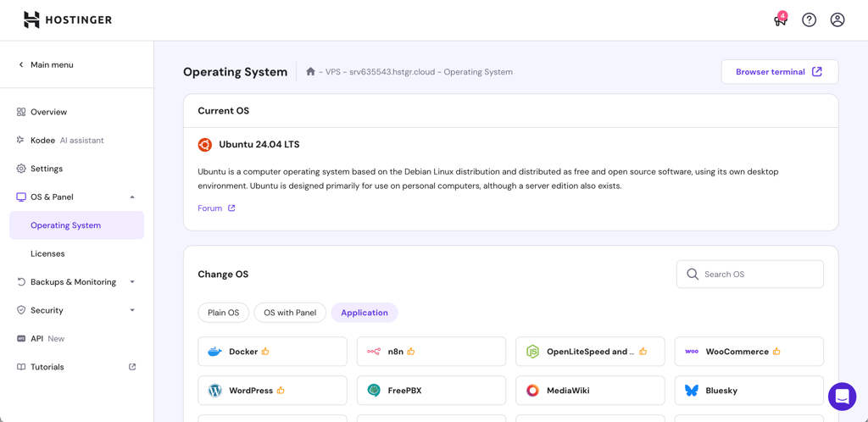Click the Docker thumbs-up recommended icon
The width and height of the screenshot is (868, 422).
(x=265, y=351)
